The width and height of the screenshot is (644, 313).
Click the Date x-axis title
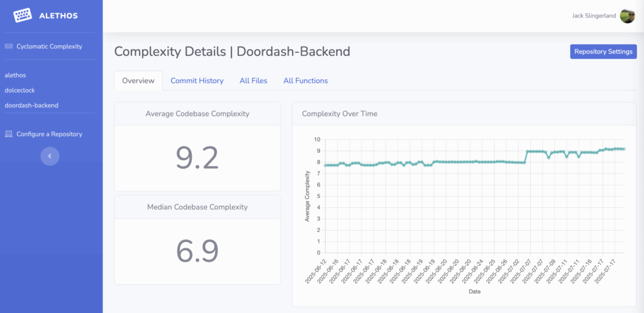click(x=474, y=292)
